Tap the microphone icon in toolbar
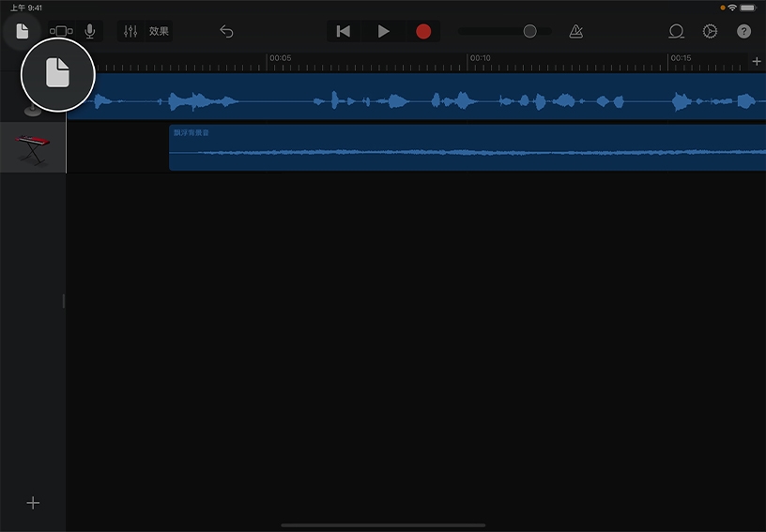This screenshot has width=766, height=532. [x=90, y=31]
